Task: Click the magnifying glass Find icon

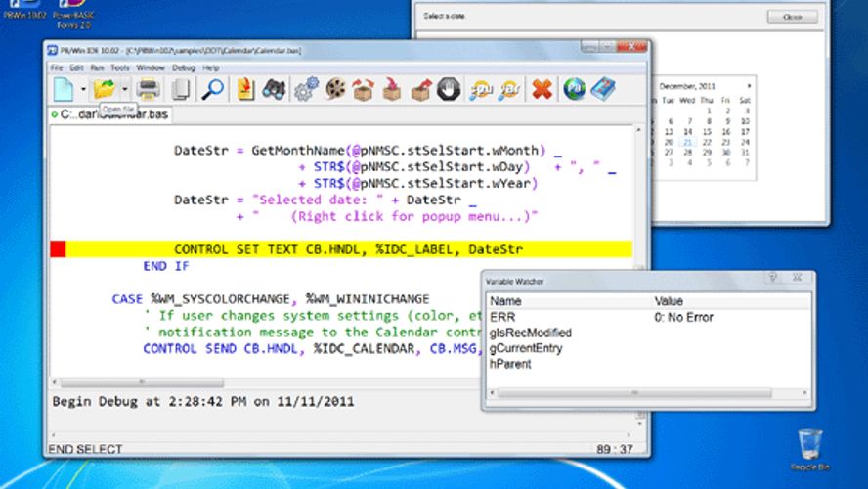Action: tap(212, 90)
